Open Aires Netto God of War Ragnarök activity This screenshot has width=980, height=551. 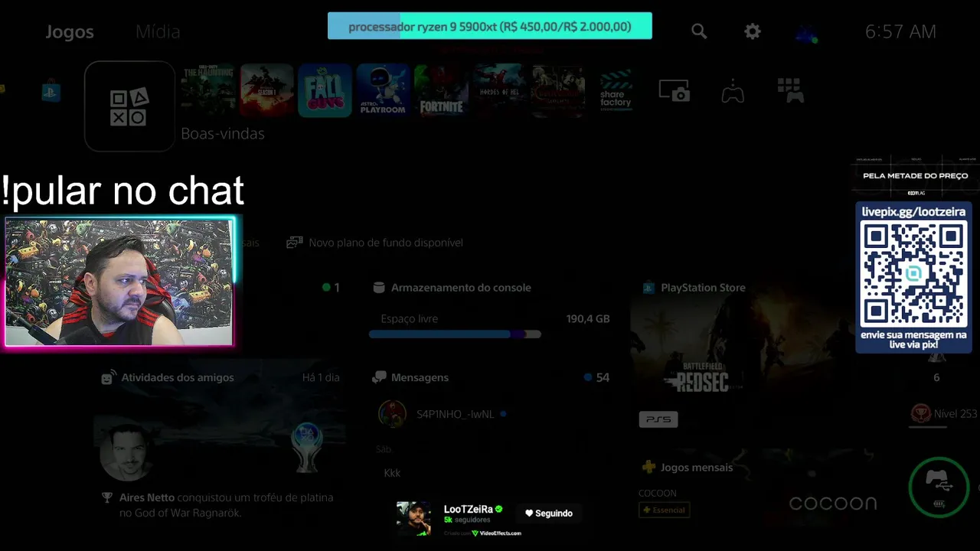(x=218, y=505)
